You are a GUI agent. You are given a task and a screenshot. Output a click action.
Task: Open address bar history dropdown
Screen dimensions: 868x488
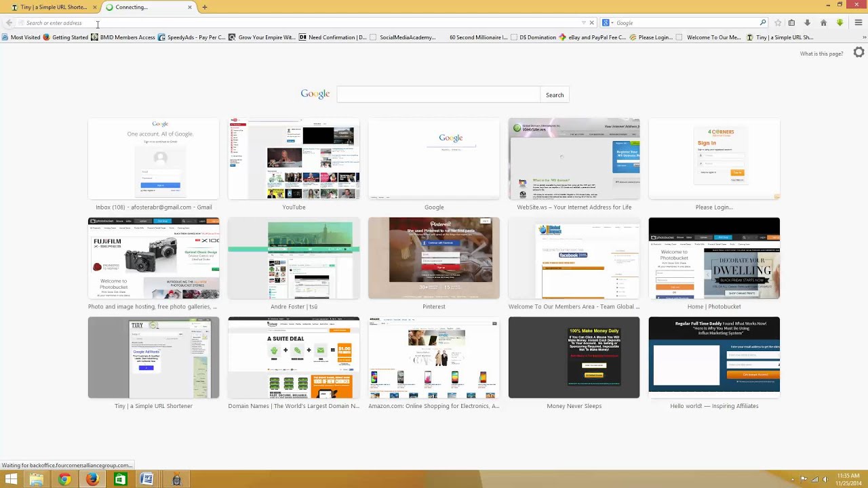click(583, 23)
